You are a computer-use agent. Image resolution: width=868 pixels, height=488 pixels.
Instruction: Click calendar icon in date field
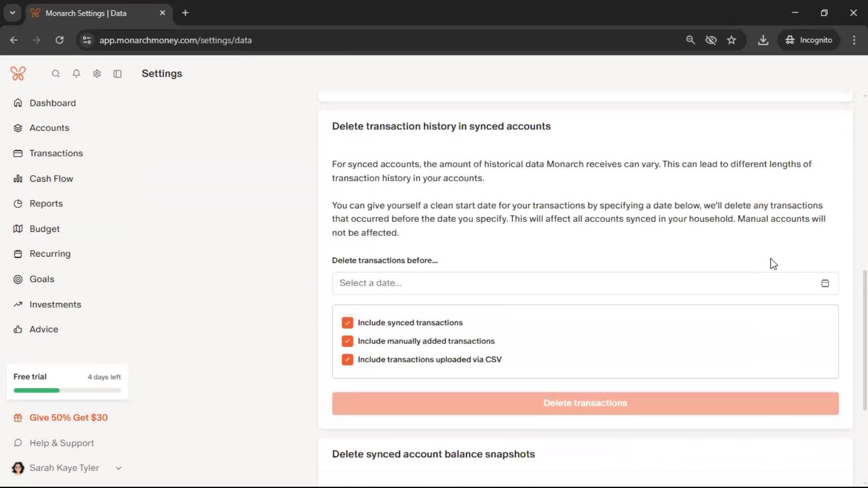coord(825,283)
